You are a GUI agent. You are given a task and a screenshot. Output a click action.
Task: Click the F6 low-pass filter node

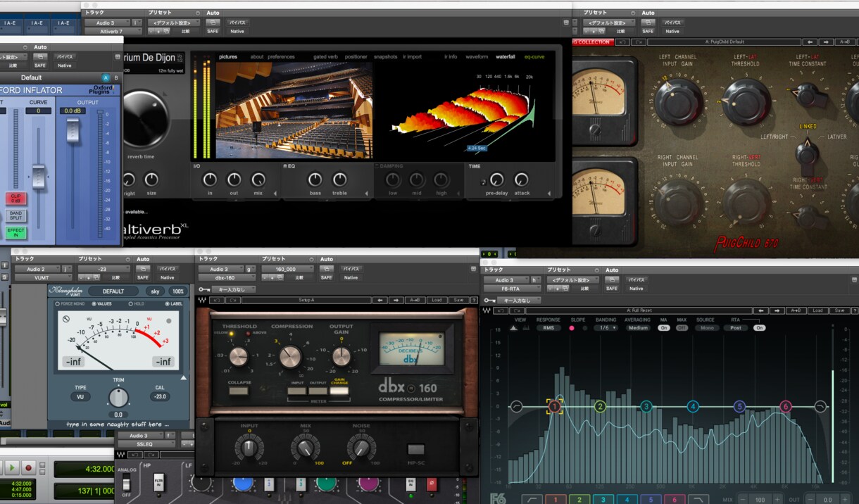coord(820,406)
